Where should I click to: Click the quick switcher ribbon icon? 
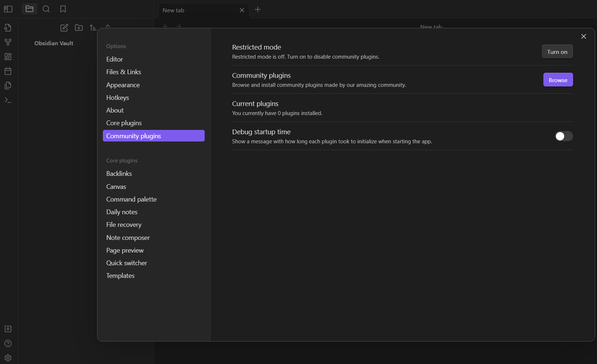point(8,27)
